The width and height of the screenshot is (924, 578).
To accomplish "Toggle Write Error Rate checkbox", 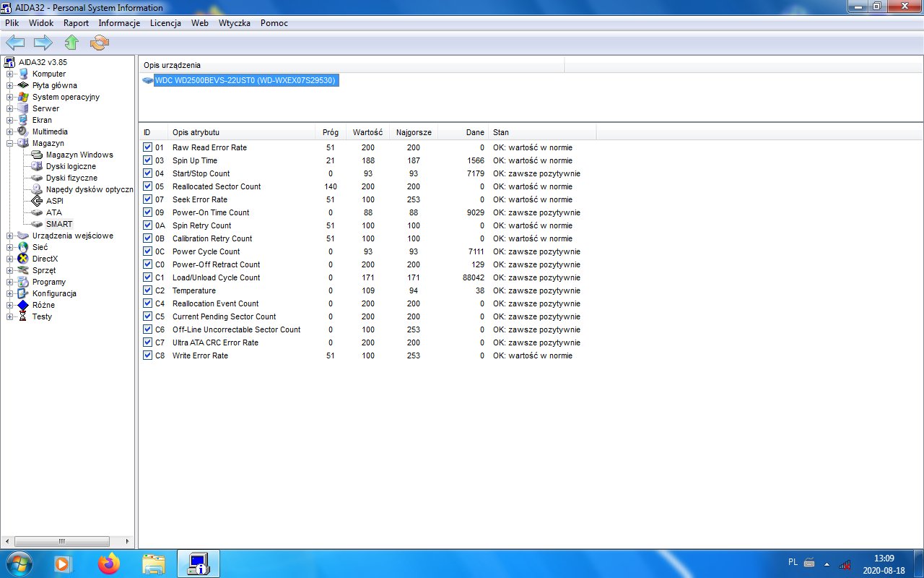I will 147,355.
